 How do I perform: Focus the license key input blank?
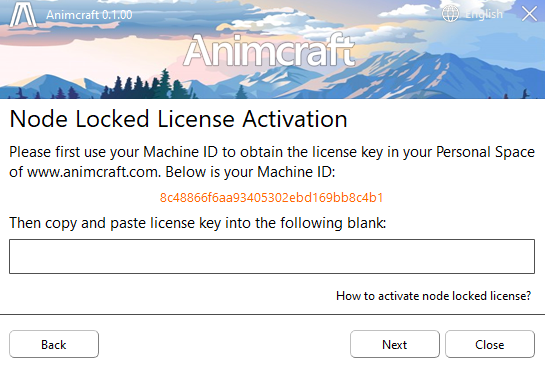(x=272, y=256)
